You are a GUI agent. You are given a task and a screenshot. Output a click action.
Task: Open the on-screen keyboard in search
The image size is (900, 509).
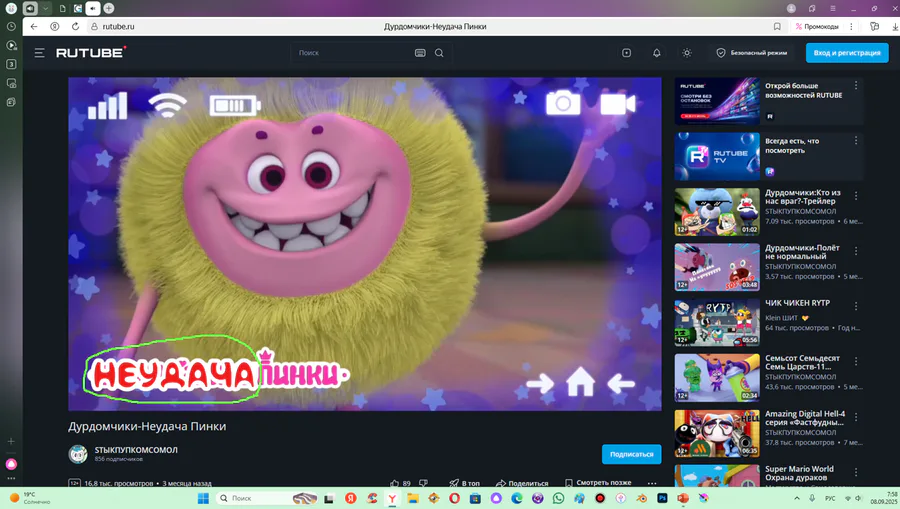click(420, 53)
